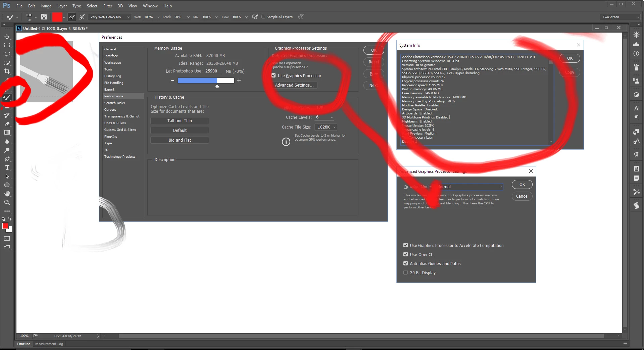Select the Dodge tool
644x350 pixels.
(x=7, y=150)
